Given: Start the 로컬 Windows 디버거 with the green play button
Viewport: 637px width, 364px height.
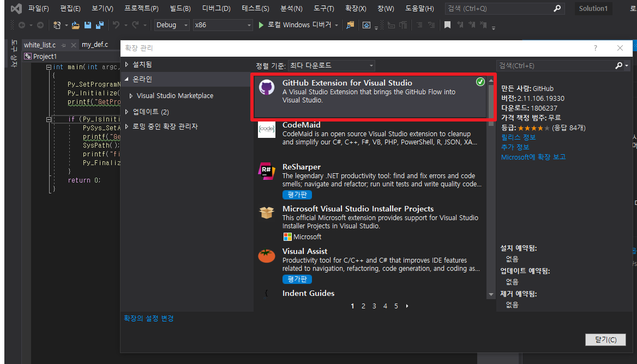Looking at the screenshot, I should click(x=261, y=25).
